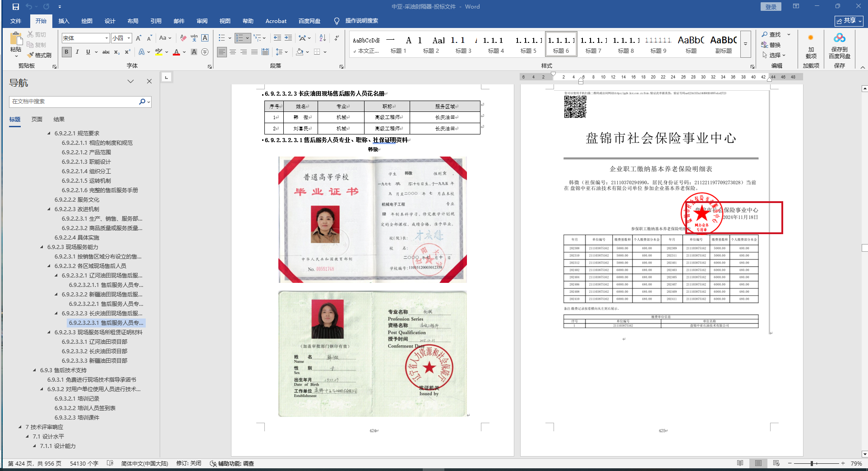The width and height of the screenshot is (868, 471).
Task: Close the navigation pane with X
Action: (149, 81)
